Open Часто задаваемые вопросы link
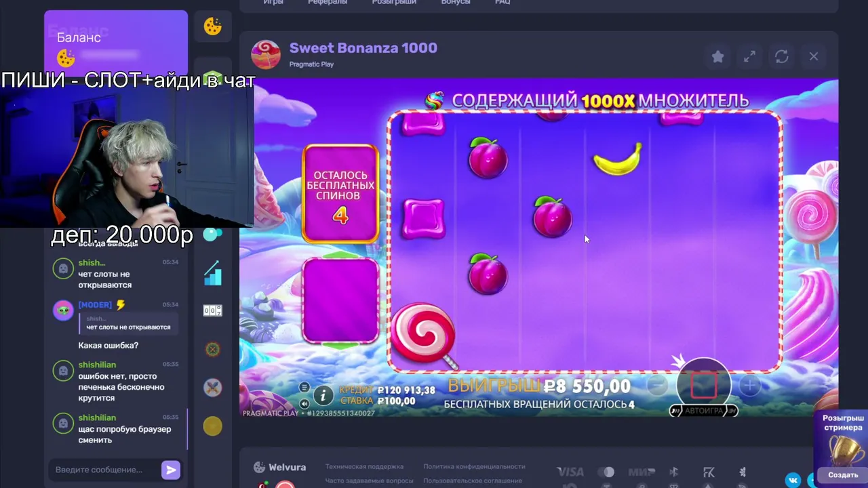The image size is (868, 488). pyautogui.click(x=369, y=481)
